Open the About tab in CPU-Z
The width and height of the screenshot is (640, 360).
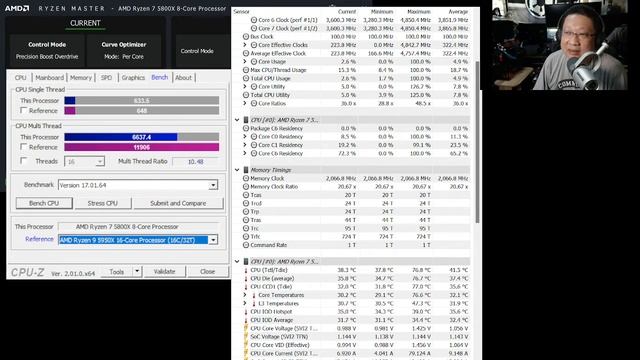point(183,78)
